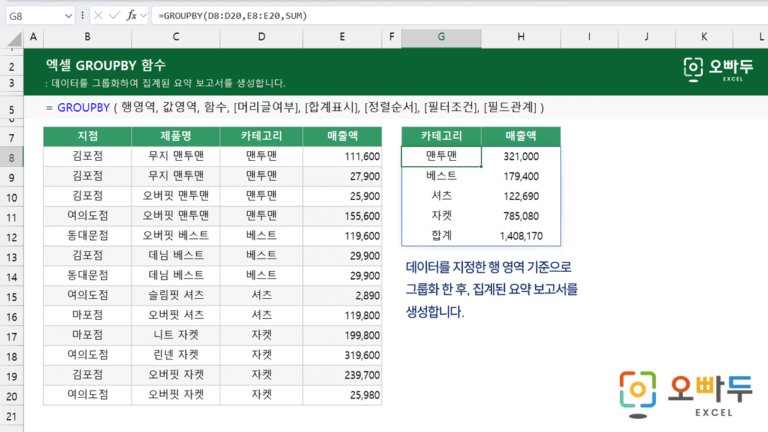Select column D header
Screen dimensions: 768x432
coord(262,37)
